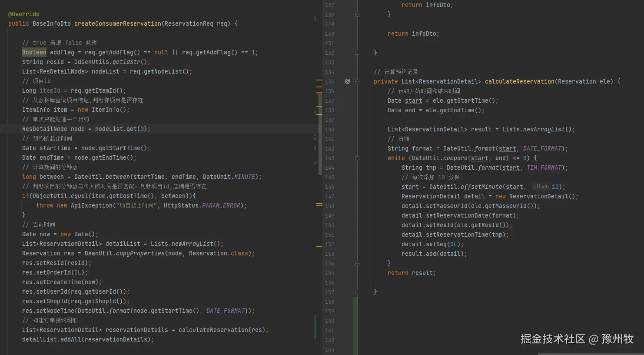Click the fold end marker at line 128
Viewport: 644px width, 355px height.
[x=357, y=14]
